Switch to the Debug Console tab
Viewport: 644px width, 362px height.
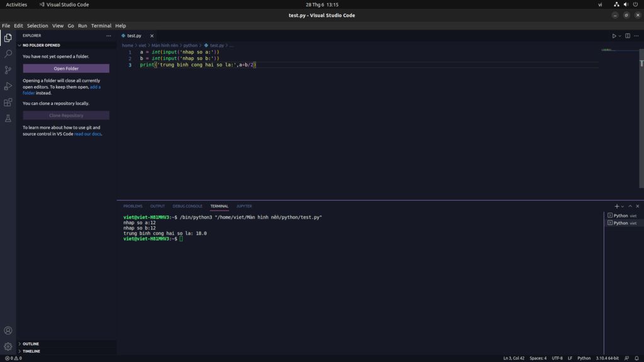(x=187, y=206)
